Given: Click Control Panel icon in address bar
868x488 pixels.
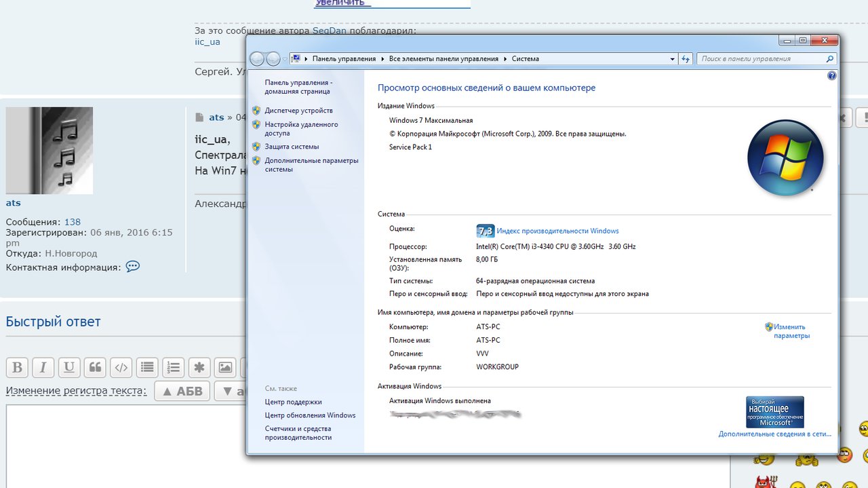Looking at the screenshot, I should (x=296, y=59).
